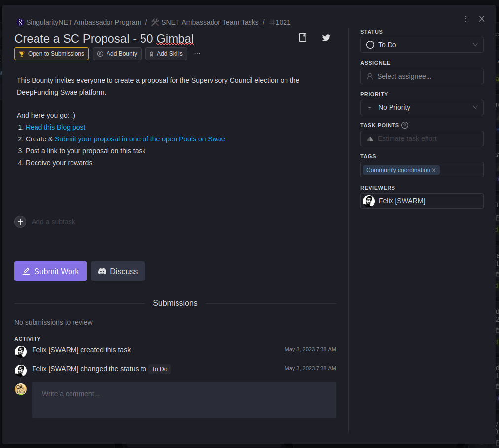Viewport: 499px width, 448px height.
Task: Click into the Write a comment box
Action: coord(184,400)
